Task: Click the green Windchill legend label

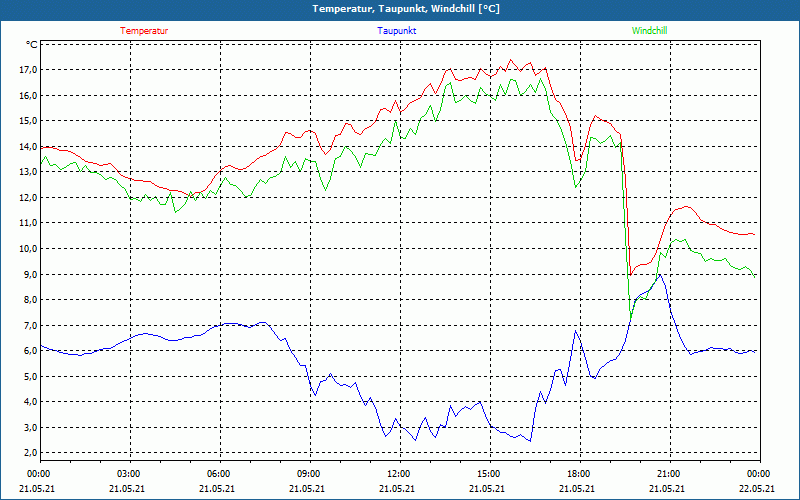Action: click(x=649, y=31)
